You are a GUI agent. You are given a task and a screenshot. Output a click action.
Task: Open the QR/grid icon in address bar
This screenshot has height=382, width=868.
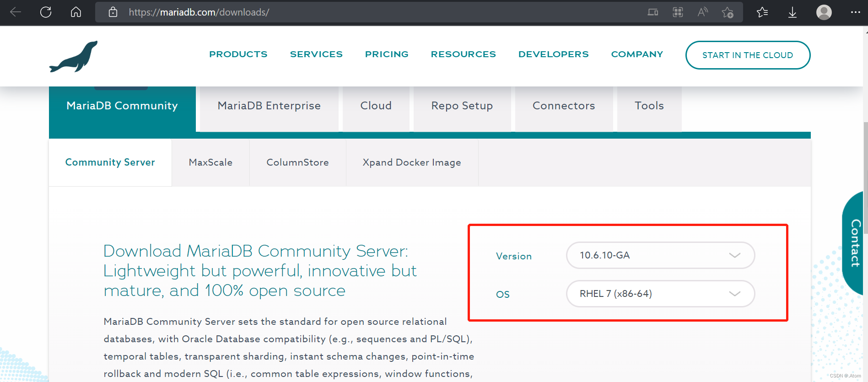click(x=678, y=12)
